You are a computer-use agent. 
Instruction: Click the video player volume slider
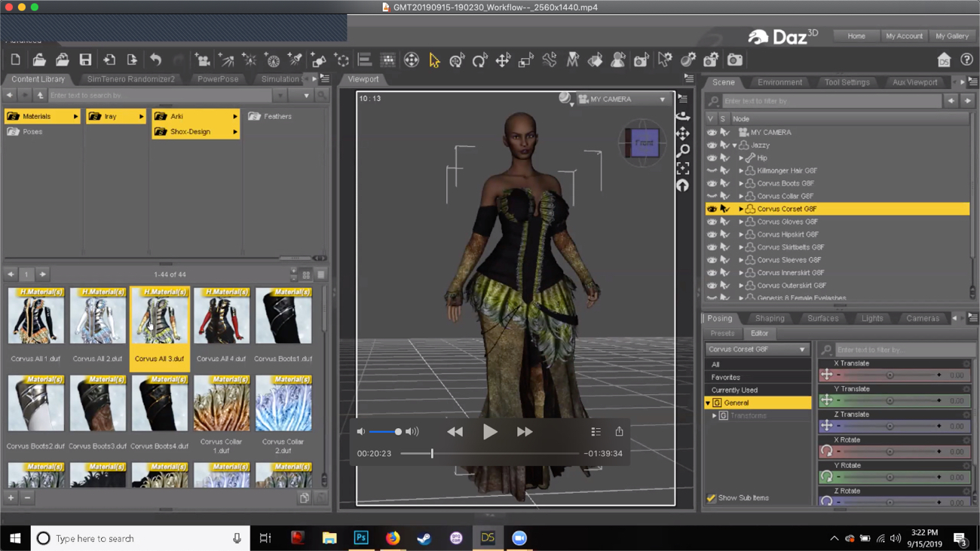coord(385,432)
